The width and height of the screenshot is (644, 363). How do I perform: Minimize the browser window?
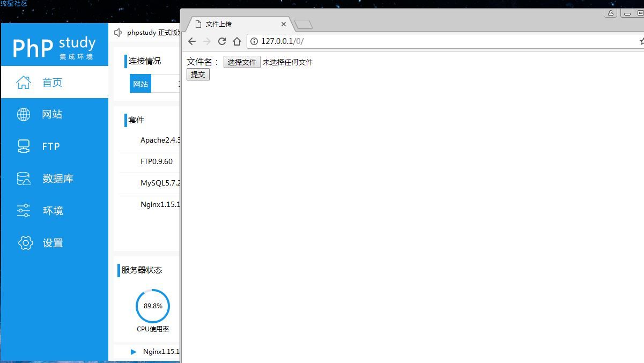click(627, 13)
